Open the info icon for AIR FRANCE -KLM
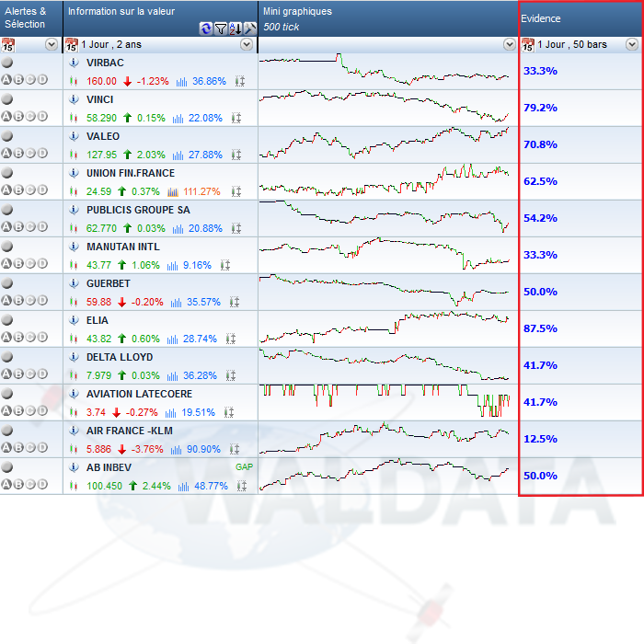This screenshot has width=644, height=644. tap(74, 431)
